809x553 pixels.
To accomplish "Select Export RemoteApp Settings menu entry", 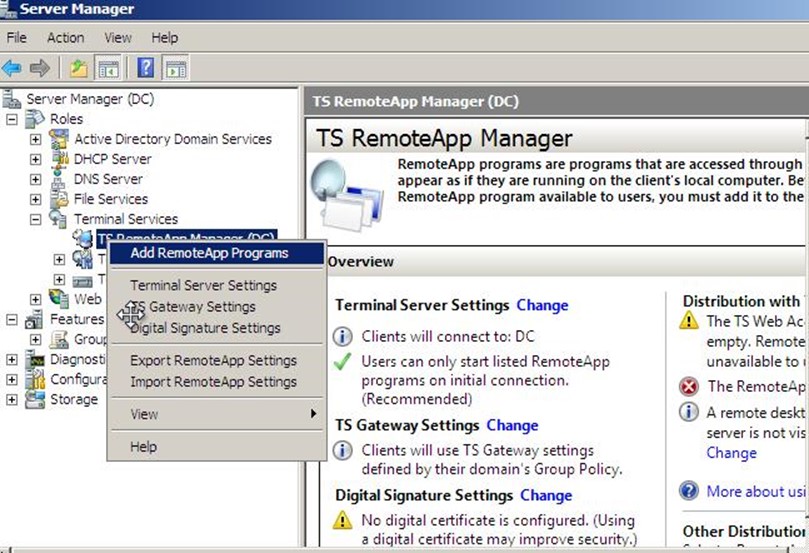I will [x=213, y=360].
